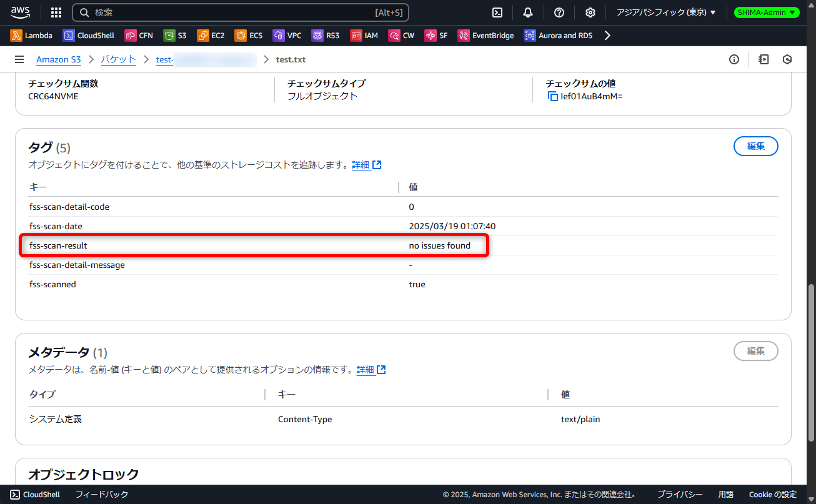Click the page vertical scrollbar

[x=812, y=362]
